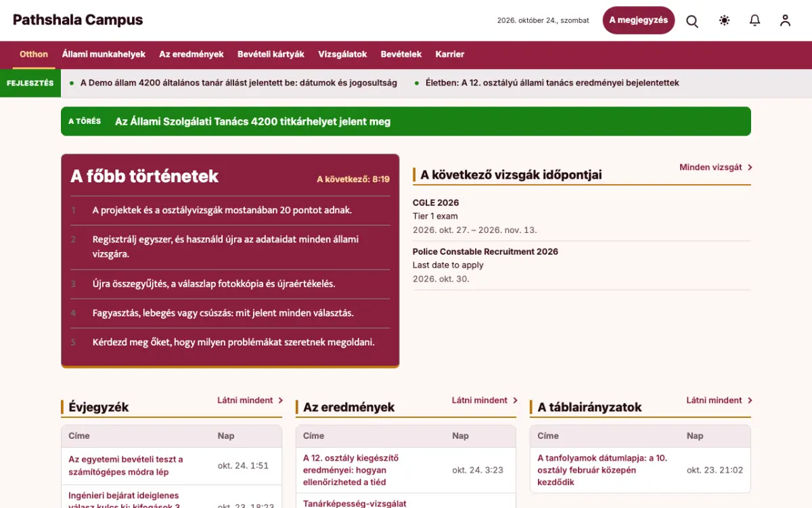Open the Az eredmények nav item
The width and height of the screenshot is (812, 508).
coord(191,54)
